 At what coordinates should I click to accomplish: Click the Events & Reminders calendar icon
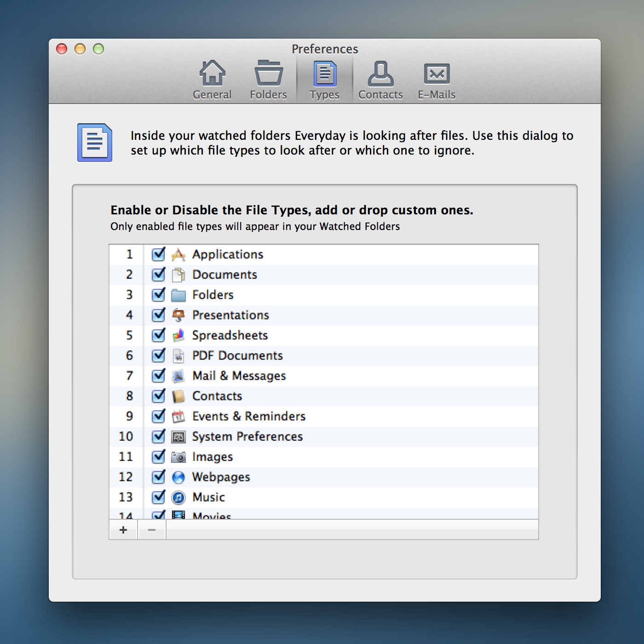pos(178,416)
